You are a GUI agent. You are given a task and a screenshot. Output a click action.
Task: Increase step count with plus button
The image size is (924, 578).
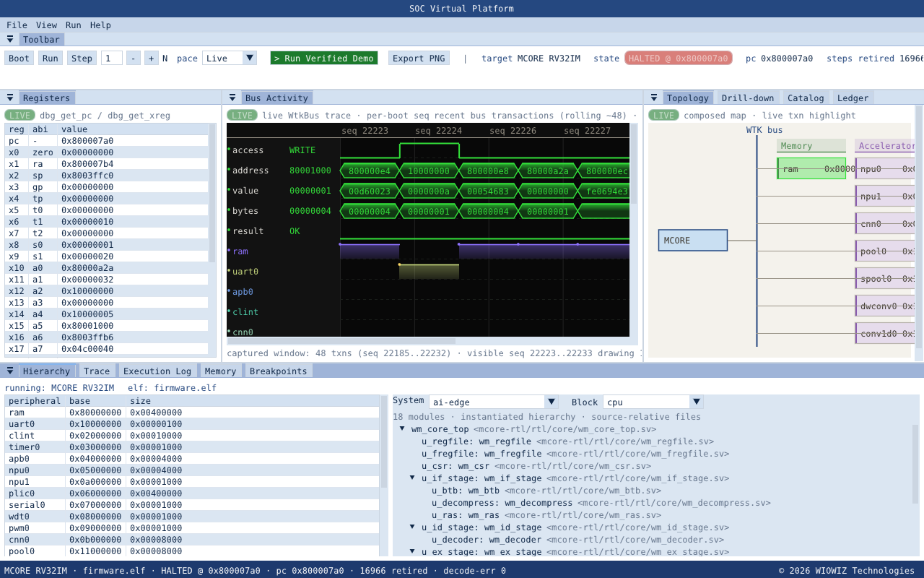tap(152, 58)
